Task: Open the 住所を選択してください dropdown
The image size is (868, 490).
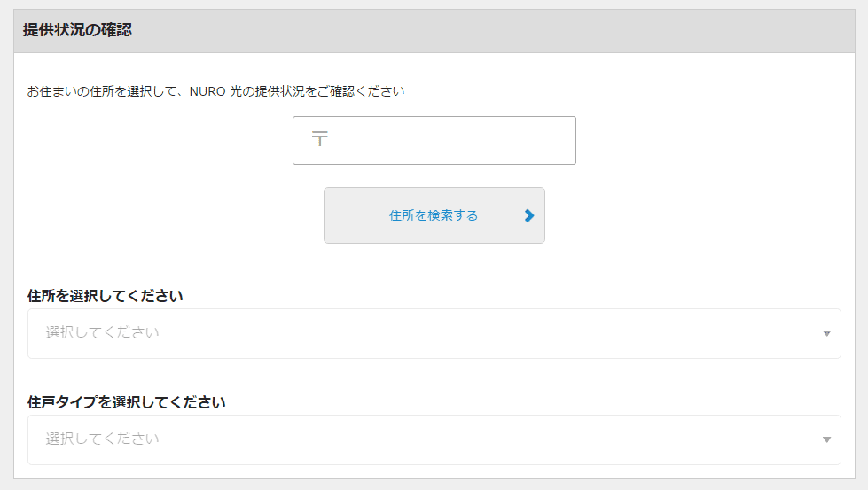Action: 434,333
